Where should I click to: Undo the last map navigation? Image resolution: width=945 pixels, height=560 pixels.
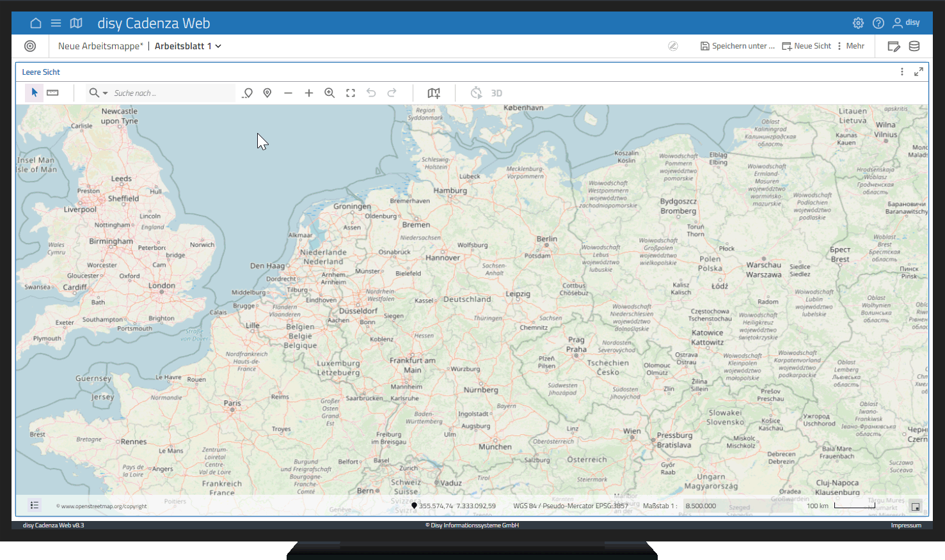(x=371, y=93)
